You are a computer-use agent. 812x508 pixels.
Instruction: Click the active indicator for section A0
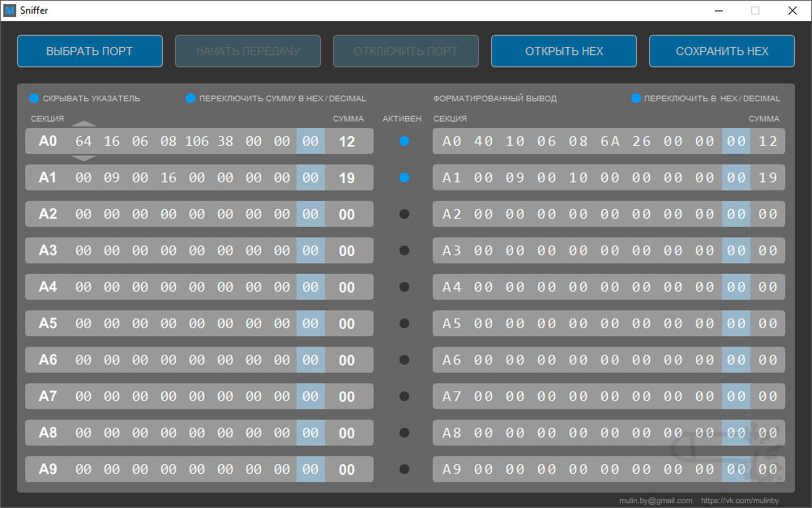pyautogui.click(x=404, y=141)
